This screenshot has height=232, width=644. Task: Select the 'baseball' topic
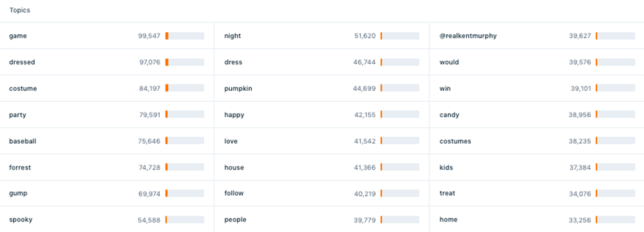click(107, 141)
